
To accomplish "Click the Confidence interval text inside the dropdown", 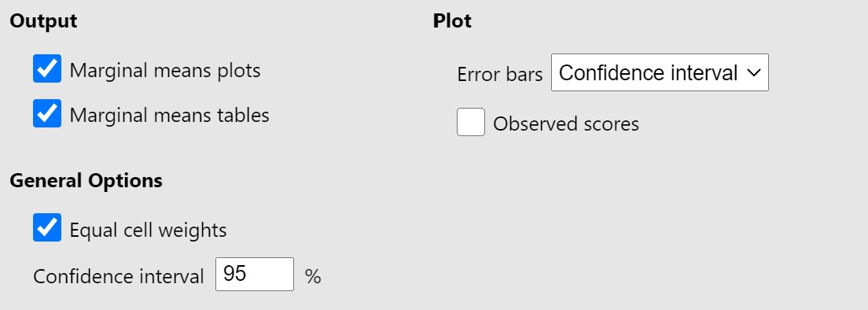I will (648, 73).
